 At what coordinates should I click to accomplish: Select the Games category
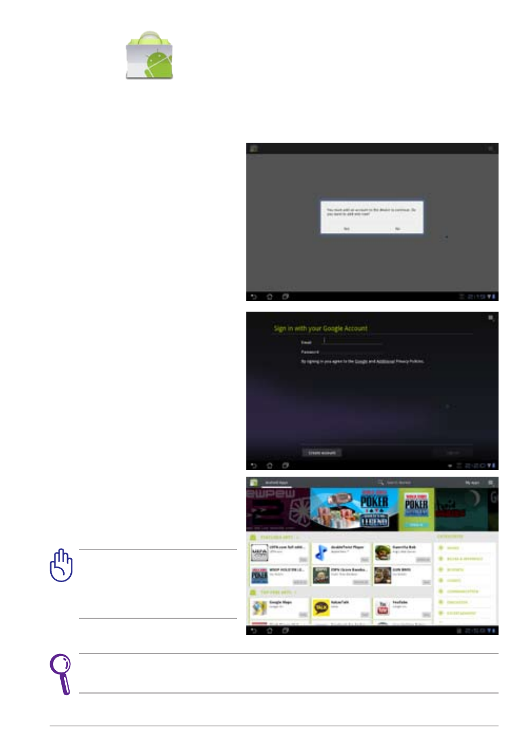pos(453,548)
